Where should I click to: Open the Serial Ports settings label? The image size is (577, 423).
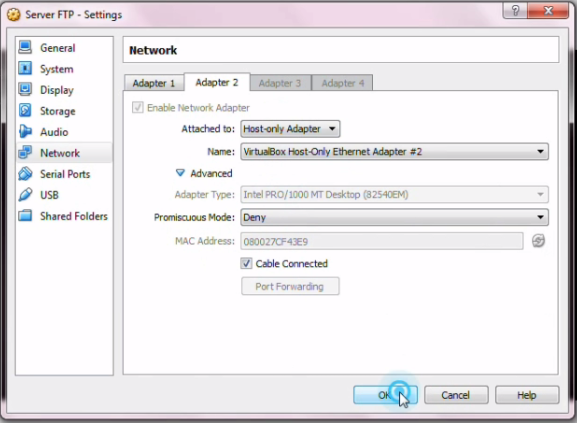pos(65,174)
